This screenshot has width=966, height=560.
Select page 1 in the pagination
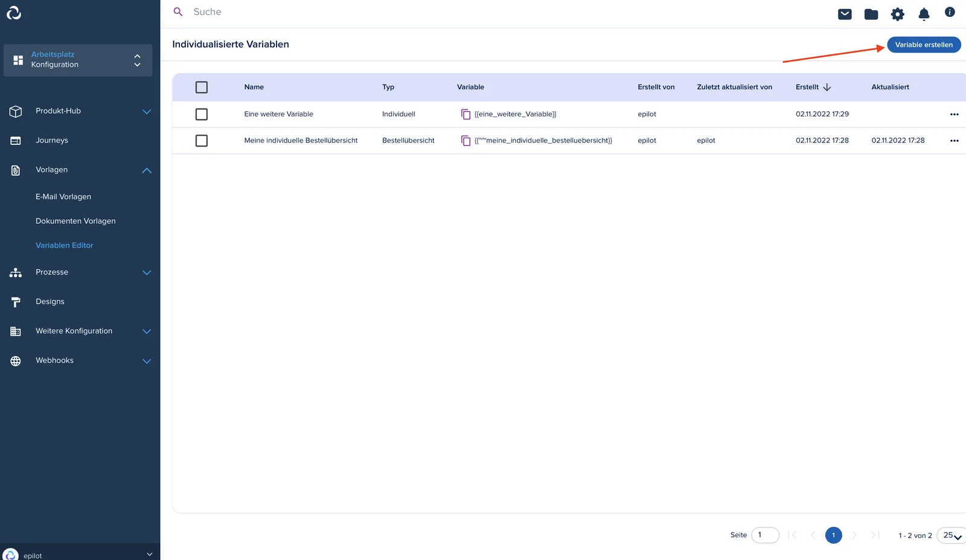(834, 535)
